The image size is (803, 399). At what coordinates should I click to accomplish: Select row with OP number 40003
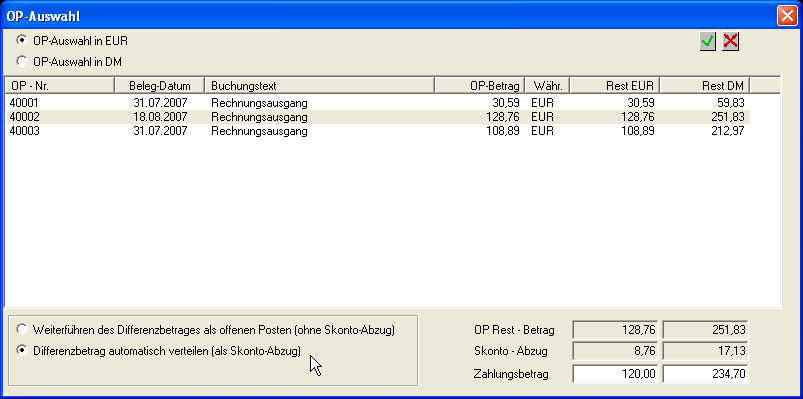[x=377, y=131]
